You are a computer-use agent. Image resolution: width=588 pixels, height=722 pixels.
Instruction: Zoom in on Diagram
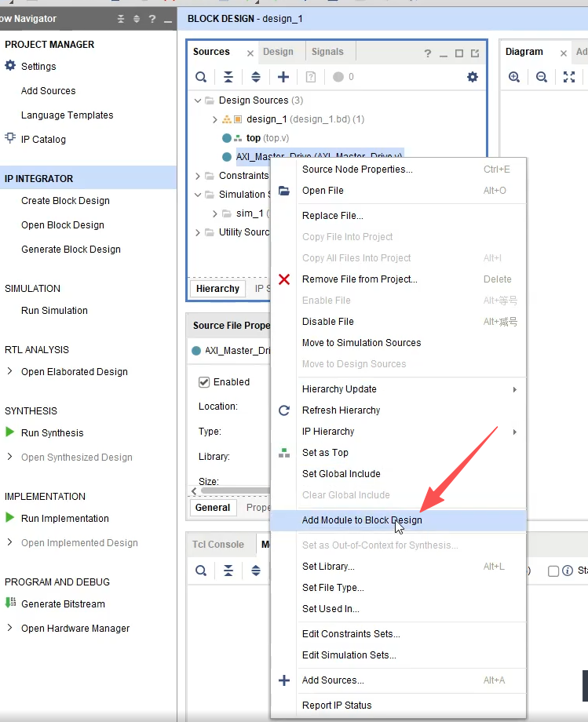click(x=514, y=77)
